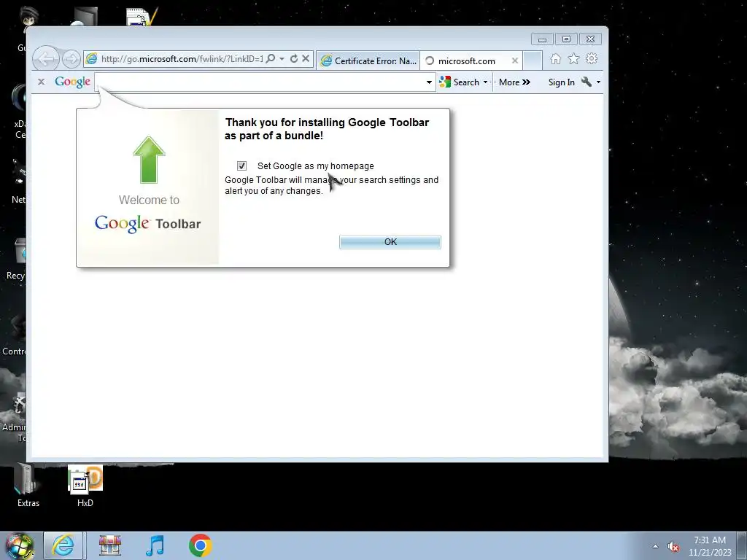The image size is (747, 560).
Task: Open the wrench settings dropdown arrow
Action: [598, 82]
